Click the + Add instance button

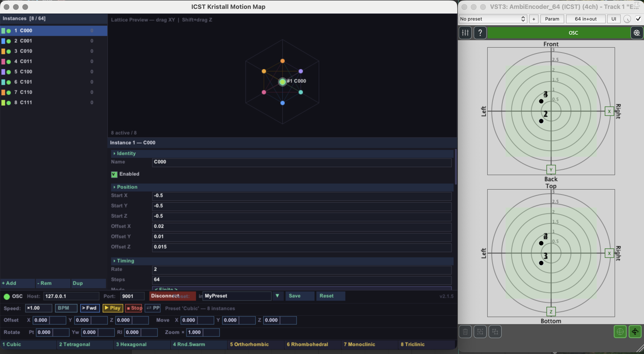click(x=17, y=283)
